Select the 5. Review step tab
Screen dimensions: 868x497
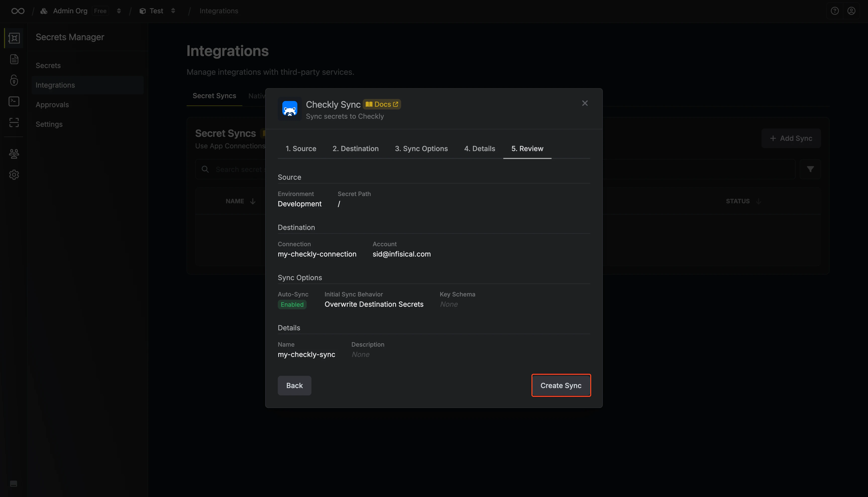(x=527, y=149)
